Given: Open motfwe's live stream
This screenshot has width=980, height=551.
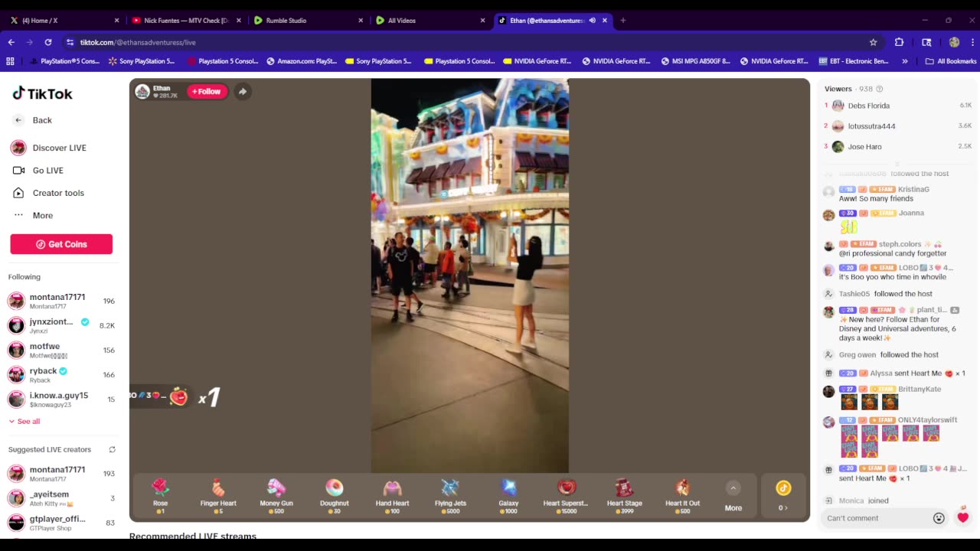Looking at the screenshot, I should (x=61, y=350).
